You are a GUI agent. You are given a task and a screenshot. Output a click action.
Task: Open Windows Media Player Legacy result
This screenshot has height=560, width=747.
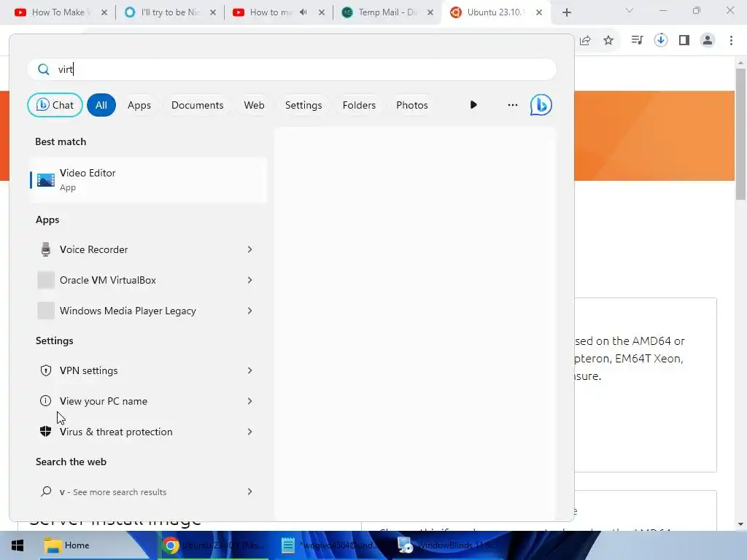148,311
